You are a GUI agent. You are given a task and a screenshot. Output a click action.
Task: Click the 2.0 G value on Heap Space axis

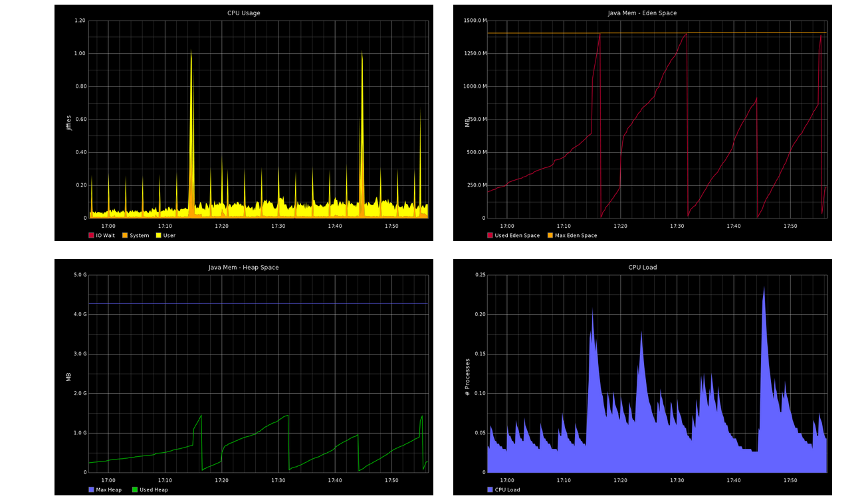click(80, 393)
